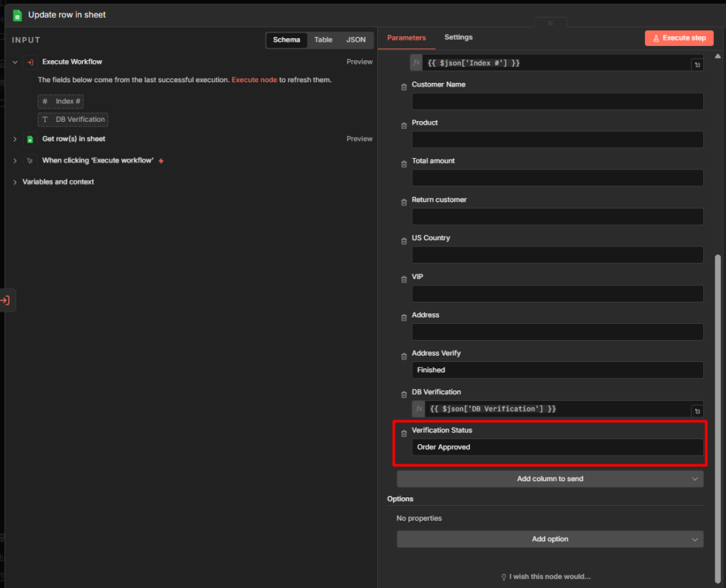Click the cursor icon beside When clicking 'Execute workflow'
This screenshot has height=588, width=726.
pyautogui.click(x=29, y=160)
